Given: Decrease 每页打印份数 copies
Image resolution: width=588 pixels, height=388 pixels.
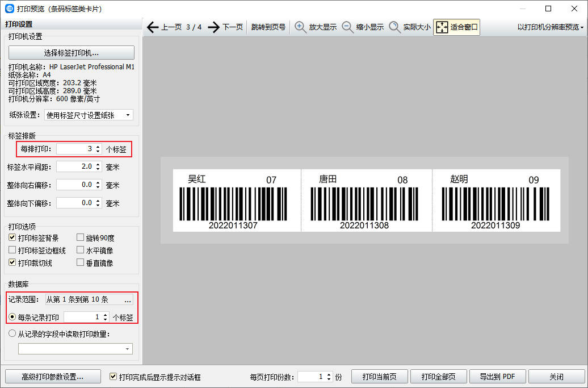Looking at the screenshot, I should click(329, 379).
